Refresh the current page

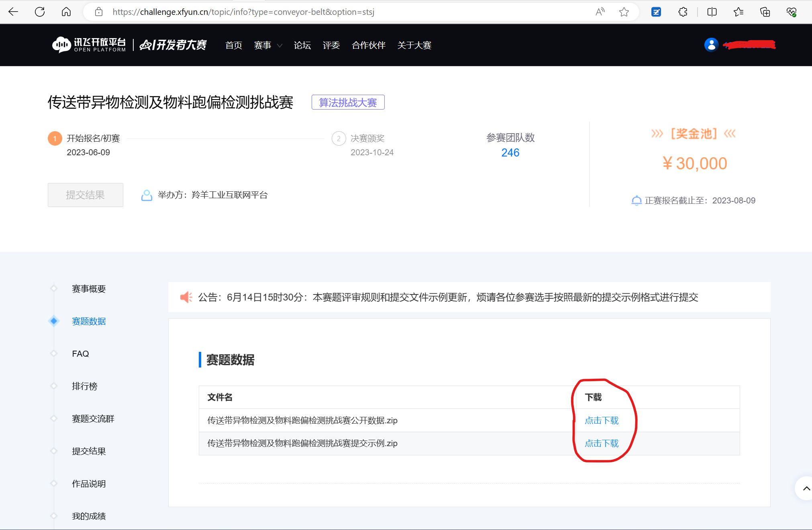[x=40, y=12]
